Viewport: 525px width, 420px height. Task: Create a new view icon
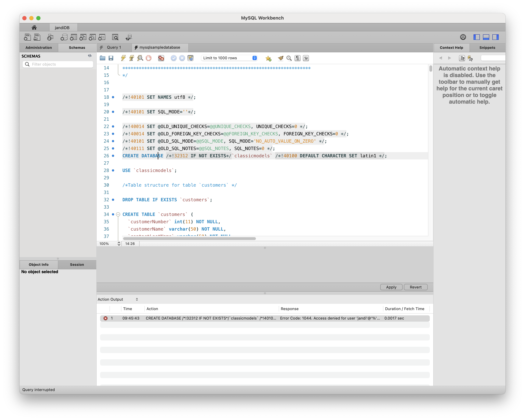pos(83,37)
